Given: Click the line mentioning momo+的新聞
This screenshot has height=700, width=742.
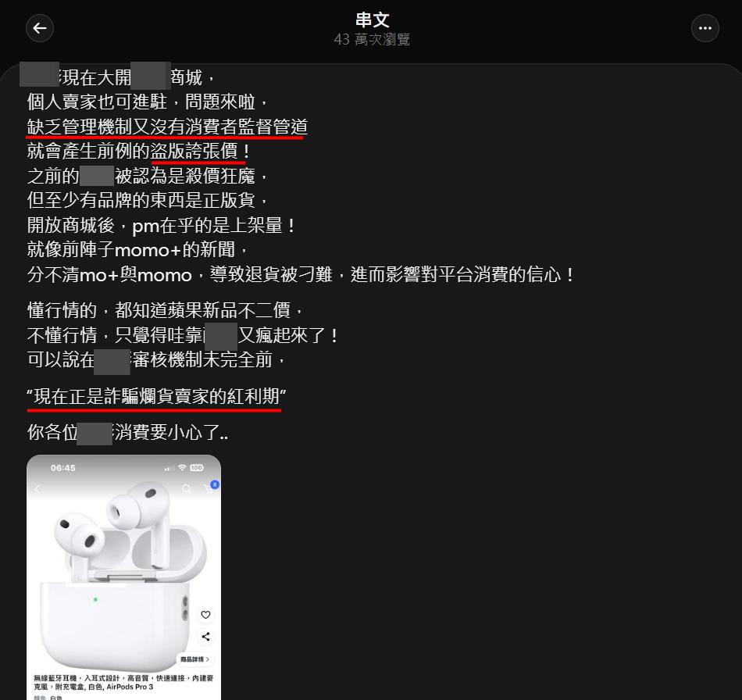Looking at the screenshot, I should 137,249.
